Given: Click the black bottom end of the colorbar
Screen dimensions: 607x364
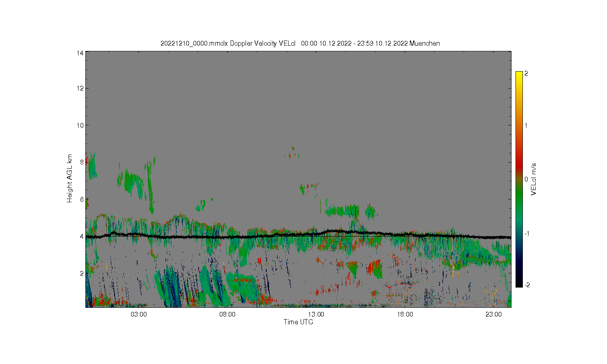Looking at the screenshot, I should coord(519,284).
